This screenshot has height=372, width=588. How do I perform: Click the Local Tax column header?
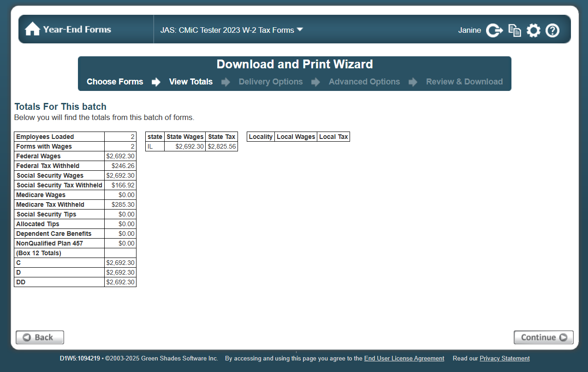pyautogui.click(x=333, y=137)
